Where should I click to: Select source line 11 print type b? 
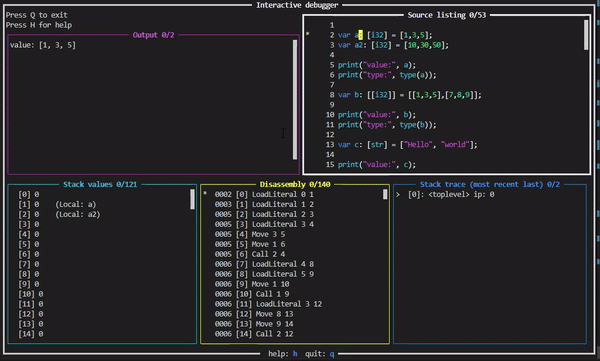click(x=387, y=124)
